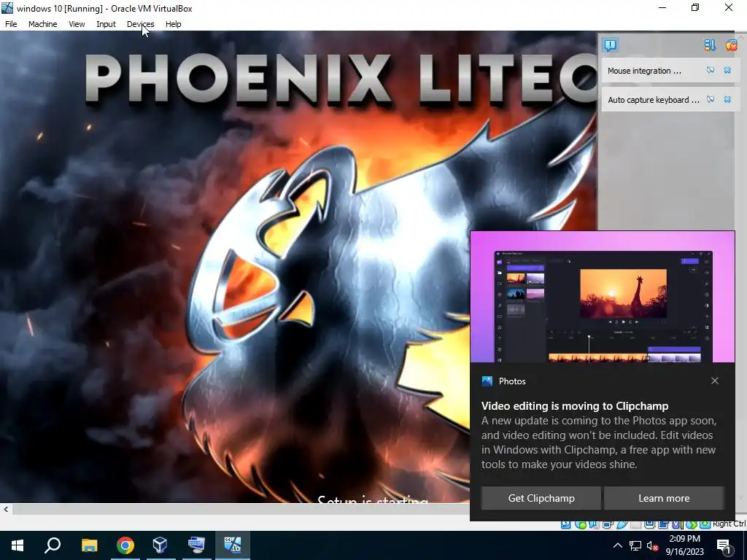Click the Photos app icon in the toast

click(x=487, y=381)
